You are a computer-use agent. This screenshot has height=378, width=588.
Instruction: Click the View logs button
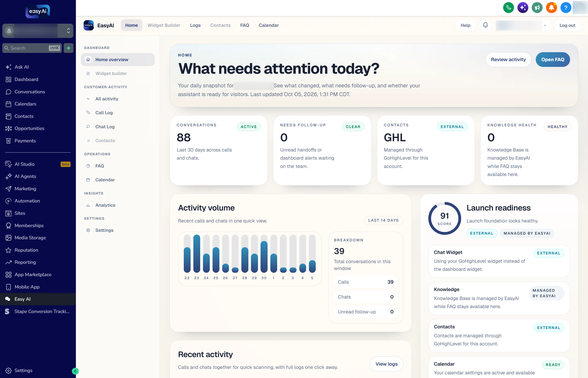pyautogui.click(x=386, y=364)
